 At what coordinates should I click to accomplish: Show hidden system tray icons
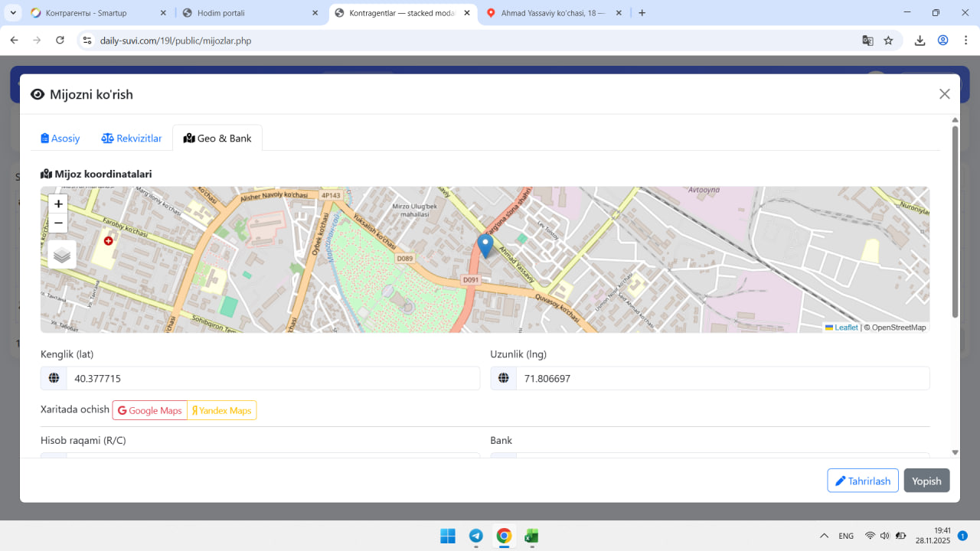pyautogui.click(x=824, y=536)
